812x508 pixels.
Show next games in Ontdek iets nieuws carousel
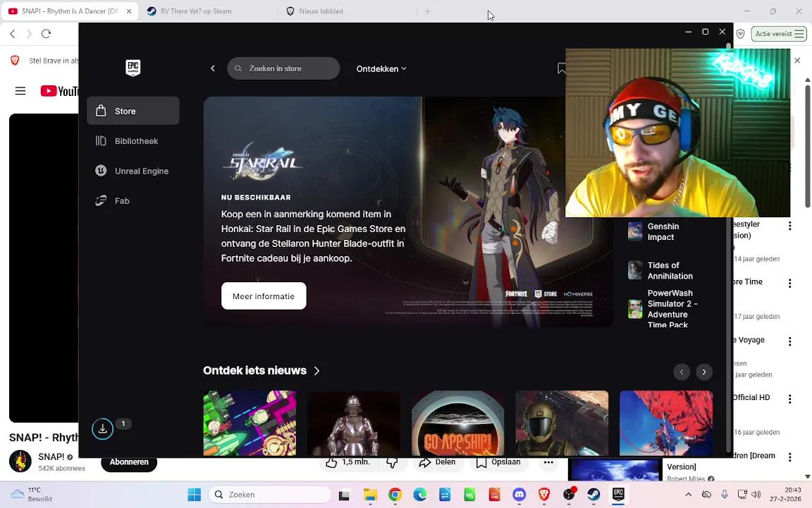coord(703,372)
